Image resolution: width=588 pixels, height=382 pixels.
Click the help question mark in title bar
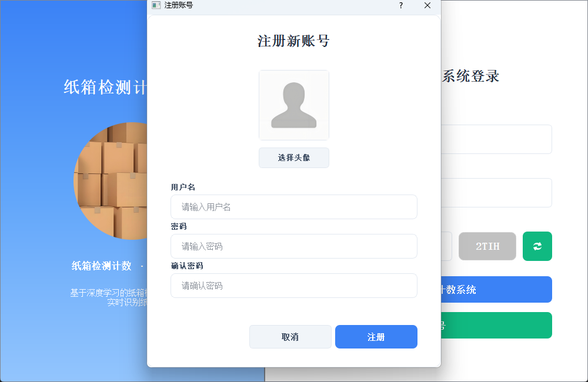[401, 5]
